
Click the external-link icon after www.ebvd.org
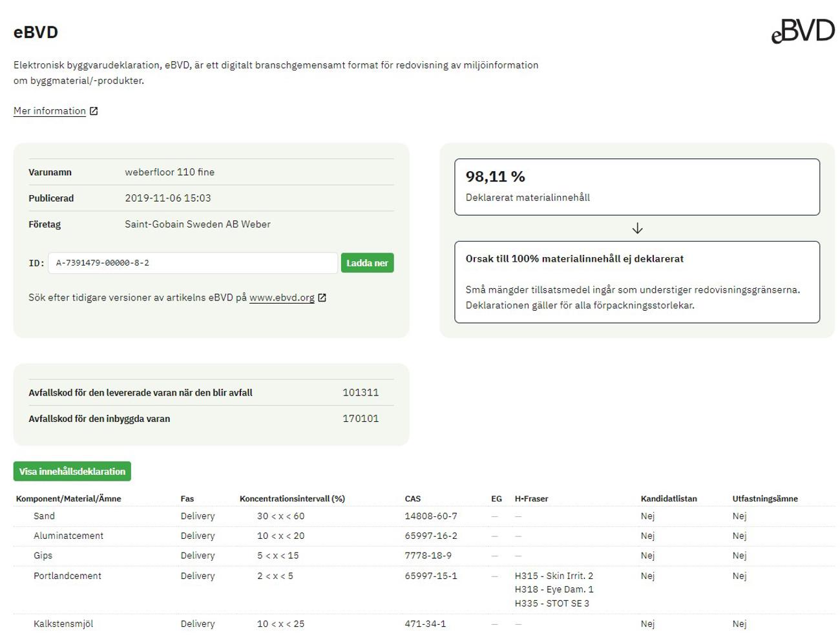322,298
